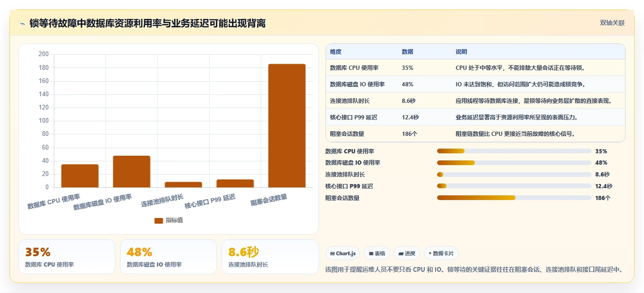The width and height of the screenshot is (644, 293).
Task: Click the 48% value in the table
Action: tap(407, 84)
